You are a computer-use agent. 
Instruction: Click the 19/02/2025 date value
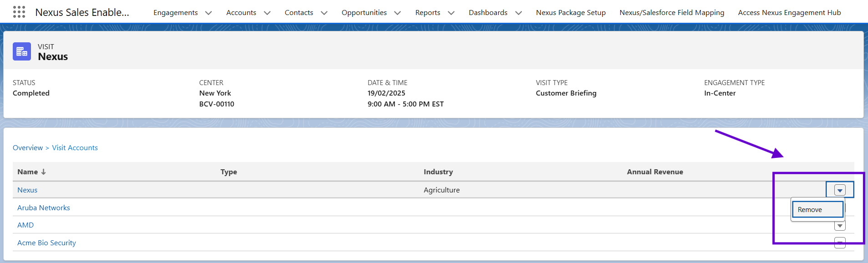tap(386, 93)
